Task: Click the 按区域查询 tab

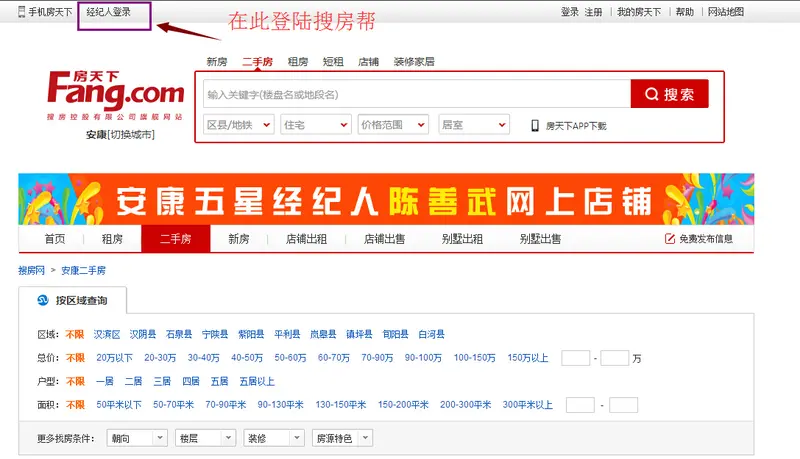Action: coord(73,300)
